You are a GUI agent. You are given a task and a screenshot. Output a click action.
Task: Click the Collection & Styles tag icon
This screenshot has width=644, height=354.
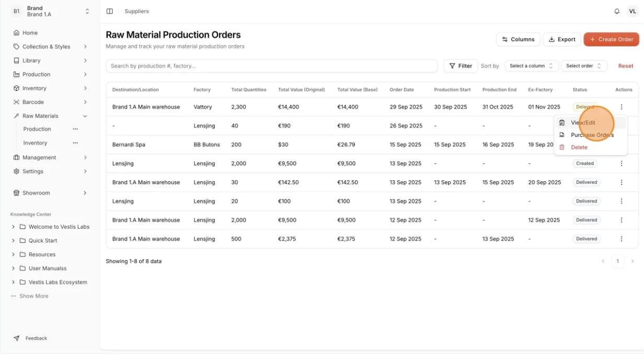pyautogui.click(x=16, y=46)
